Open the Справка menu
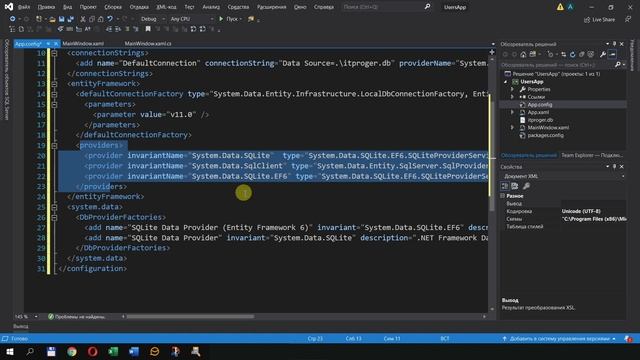The image size is (640, 360). pyautogui.click(x=324, y=7)
